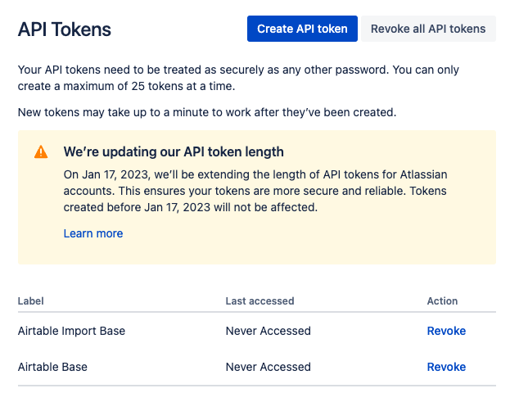
Task: Click the orange warning triangle icon
Action: pyautogui.click(x=41, y=152)
